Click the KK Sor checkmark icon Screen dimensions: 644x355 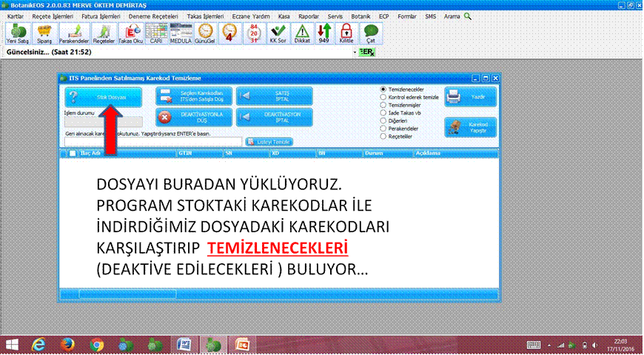(278, 33)
